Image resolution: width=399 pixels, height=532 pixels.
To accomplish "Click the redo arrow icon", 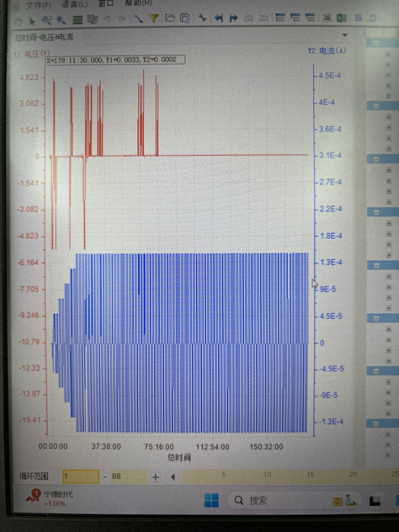I will click(122, 19).
